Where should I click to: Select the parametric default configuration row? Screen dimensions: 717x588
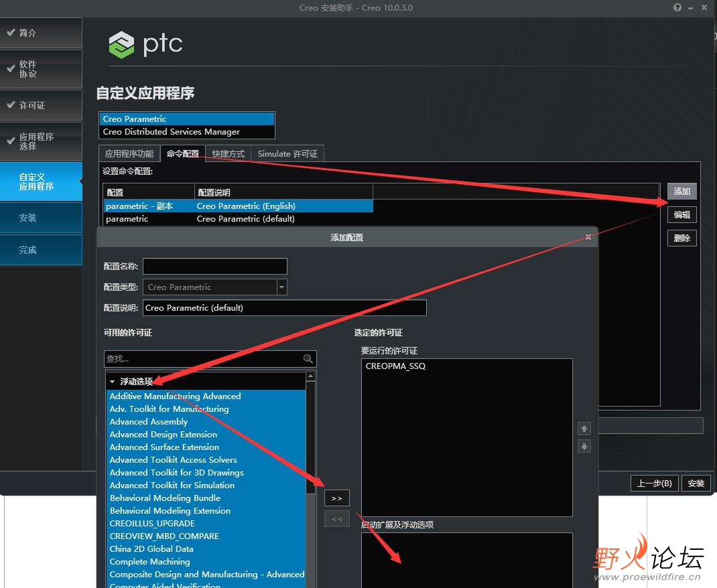[239, 219]
